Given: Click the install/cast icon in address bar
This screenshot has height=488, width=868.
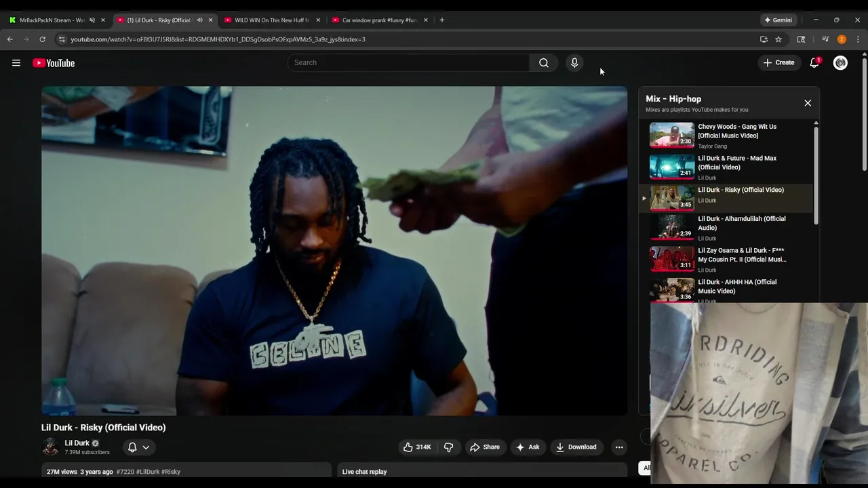Looking at the screenshot, I should (x=764, y=39).
